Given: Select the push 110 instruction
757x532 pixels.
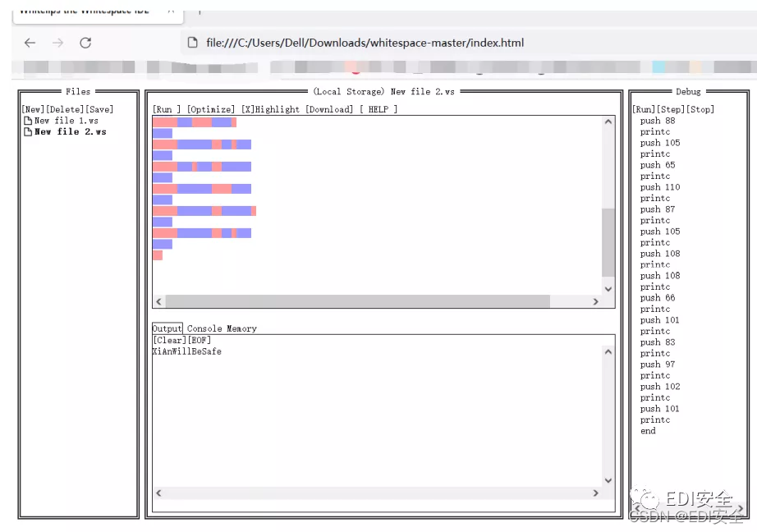Looking at the screenshot, I should (x=660, y=187).
